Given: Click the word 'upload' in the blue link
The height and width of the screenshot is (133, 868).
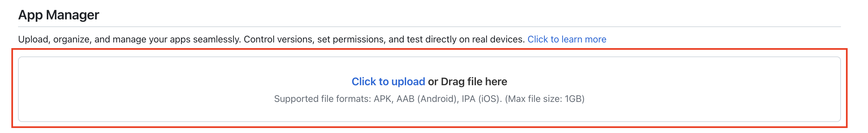Looking at the screenshot, I should pyautogui.click(x=408, y=82).
